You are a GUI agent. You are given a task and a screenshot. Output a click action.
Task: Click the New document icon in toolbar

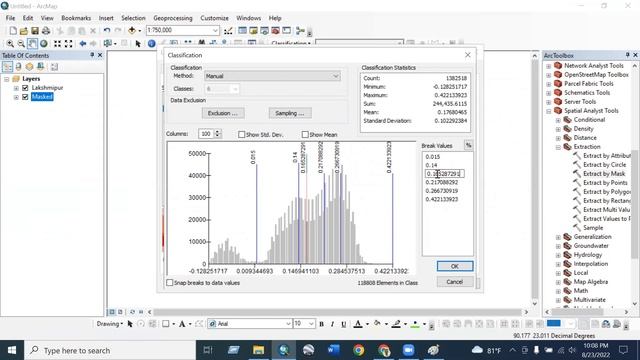(13, 31)
